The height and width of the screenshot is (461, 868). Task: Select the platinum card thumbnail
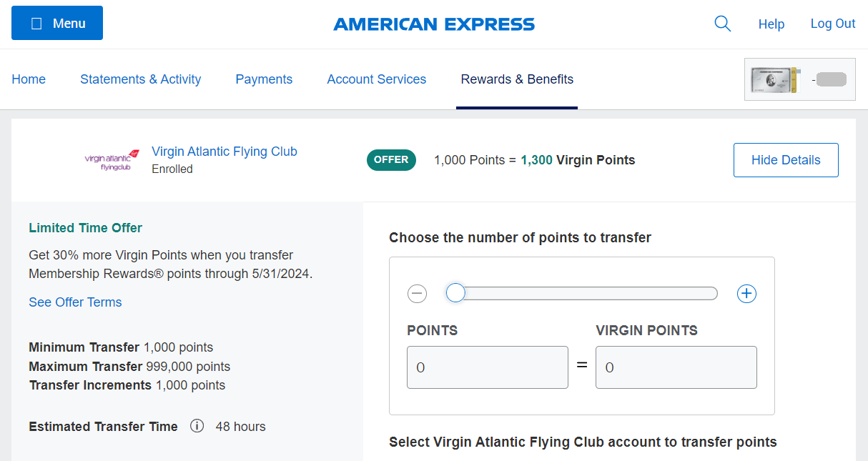pos(775,79)
